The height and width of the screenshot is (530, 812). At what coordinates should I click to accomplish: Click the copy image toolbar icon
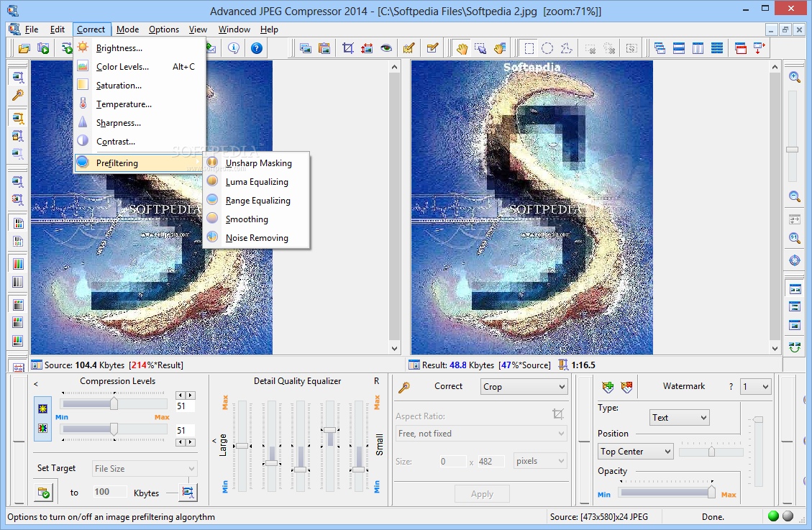306,49
